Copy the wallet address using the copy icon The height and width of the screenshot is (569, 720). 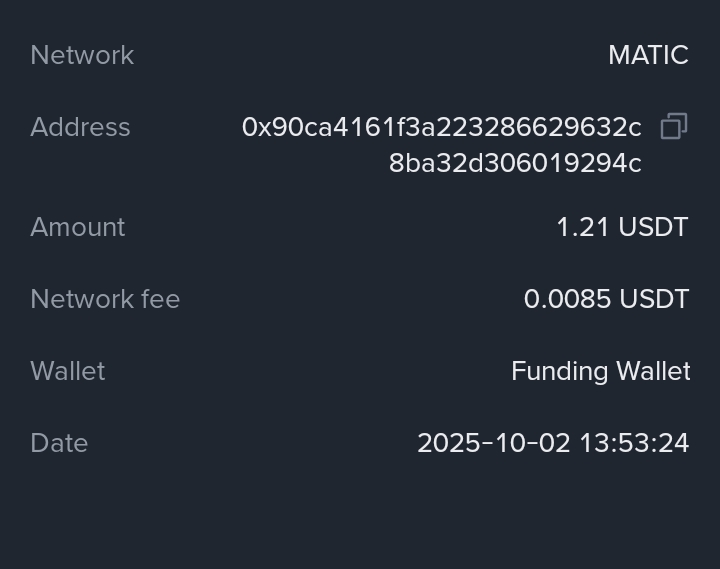tap(673, 127)
